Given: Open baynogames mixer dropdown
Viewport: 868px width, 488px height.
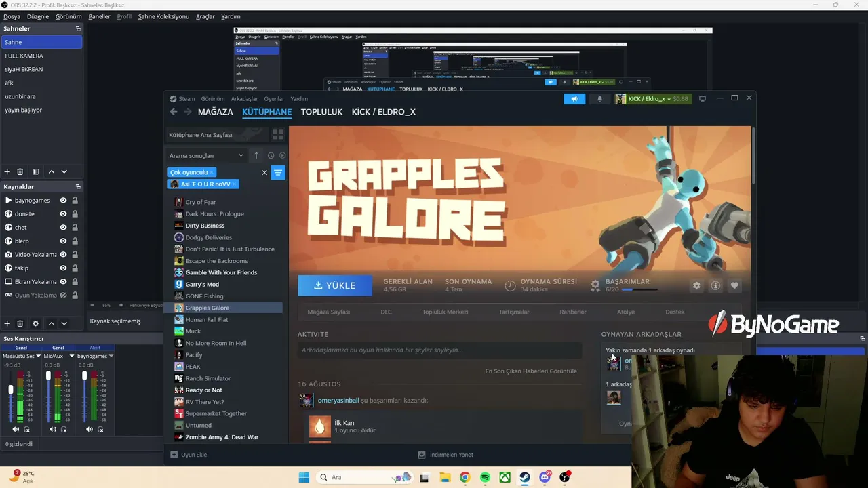Looking at the screenshot, I should [111, 356].
